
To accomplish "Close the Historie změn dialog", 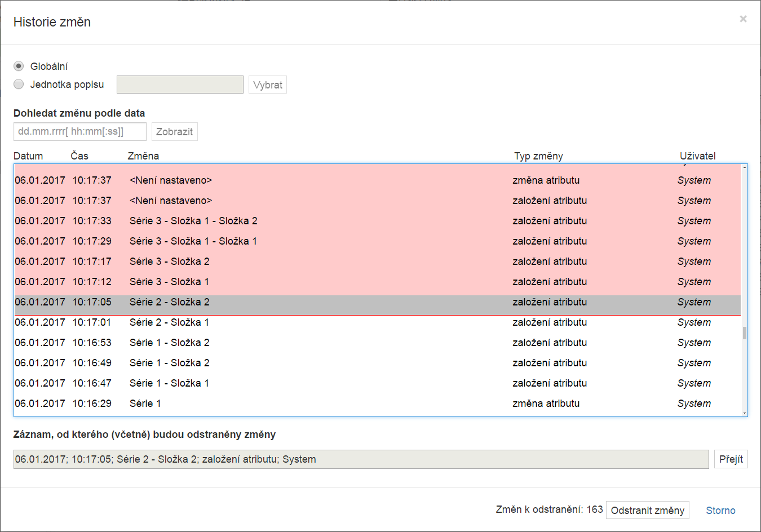I will [743, 19].
